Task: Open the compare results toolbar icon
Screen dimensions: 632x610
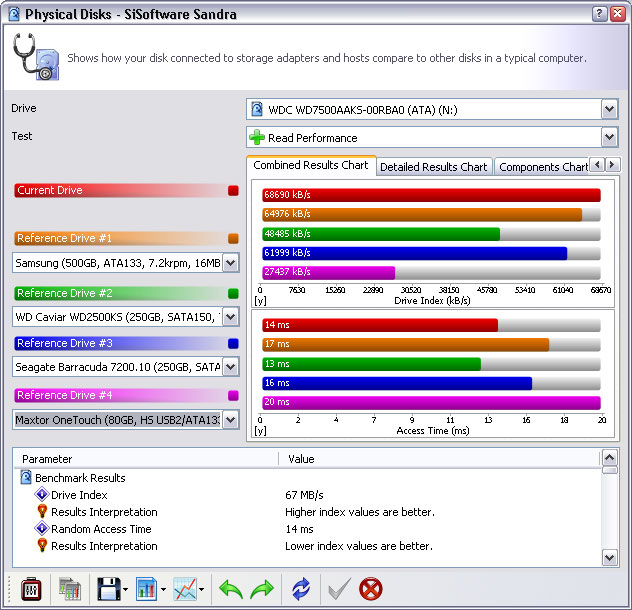Action: (70, 589)
